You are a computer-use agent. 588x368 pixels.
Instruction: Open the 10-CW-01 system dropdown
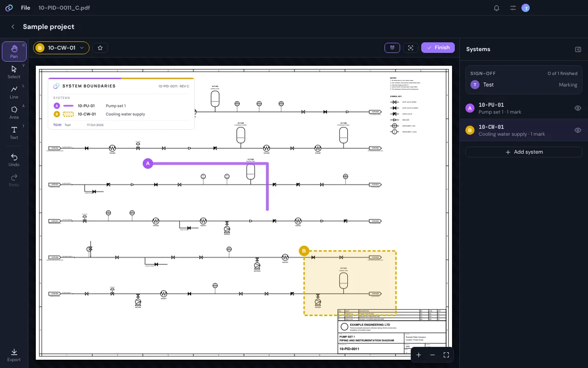click(x=61, y=48)
